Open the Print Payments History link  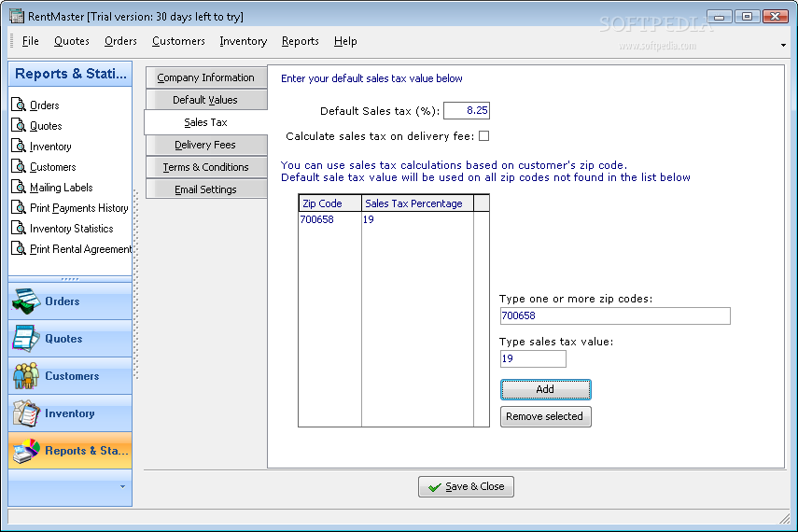coord(79,208)
